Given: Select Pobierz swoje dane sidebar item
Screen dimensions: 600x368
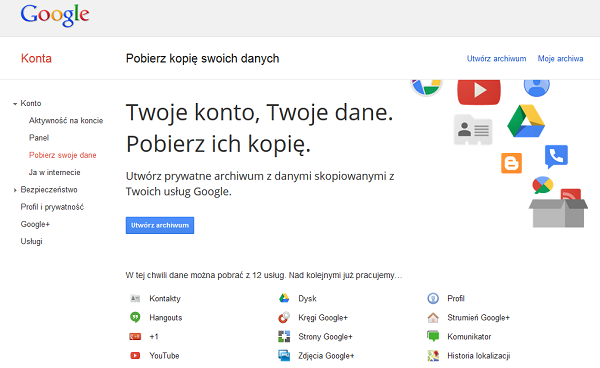Looking at the screenshot, I should (x=62, y=155).
